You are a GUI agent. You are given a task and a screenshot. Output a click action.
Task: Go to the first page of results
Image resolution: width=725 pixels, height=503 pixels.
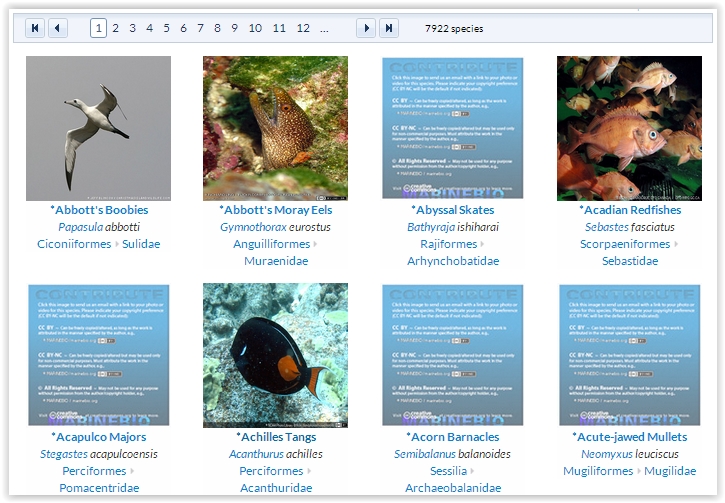pyautogui.click(x=35, y=28)
